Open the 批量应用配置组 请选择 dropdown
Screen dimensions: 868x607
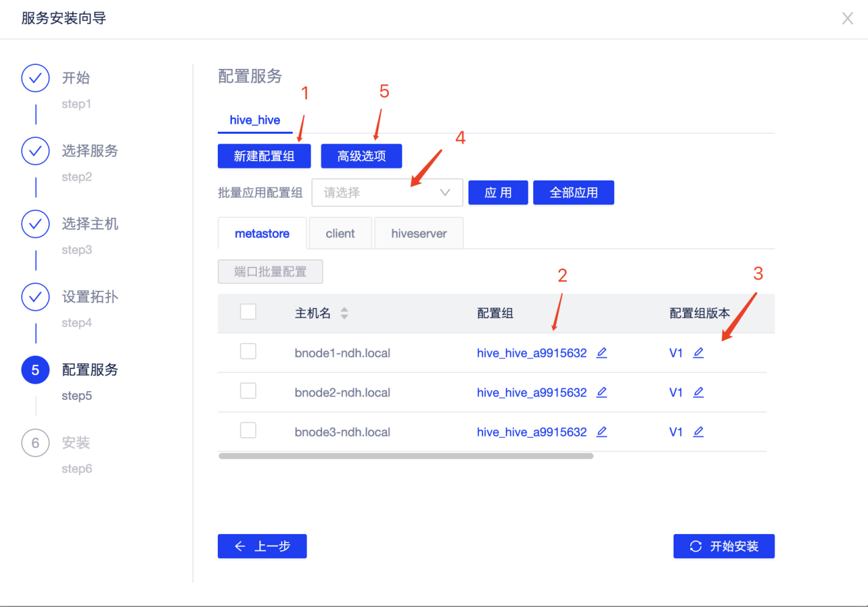click(388, 193)
